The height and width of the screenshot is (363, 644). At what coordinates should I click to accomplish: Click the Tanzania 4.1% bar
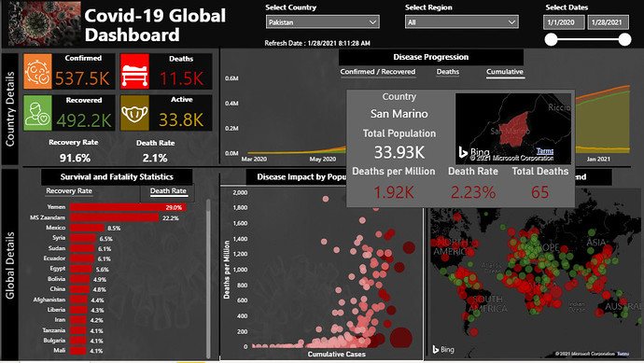(78, 330)
